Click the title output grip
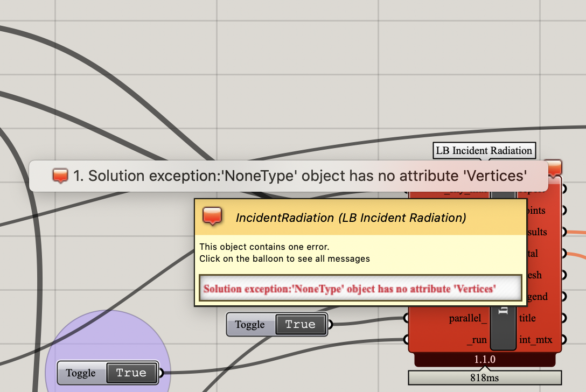Image resolution: width=586 pixels, height=392 pixels. coord(564,318)
